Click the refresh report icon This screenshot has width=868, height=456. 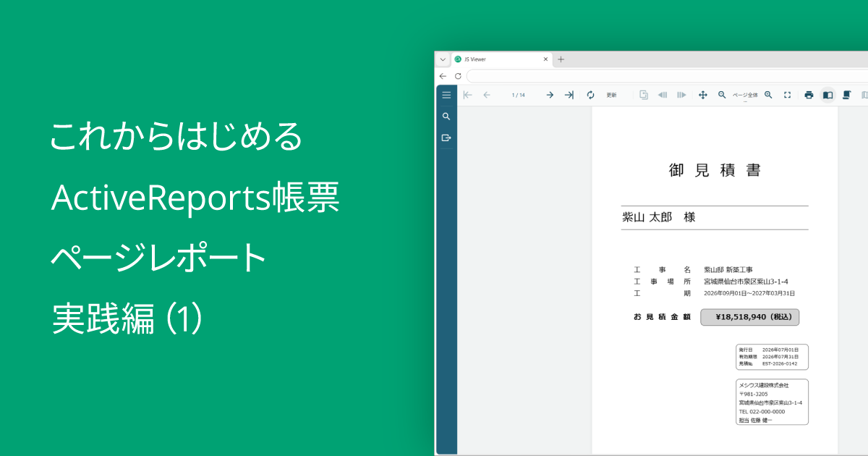tap(590, 95)
